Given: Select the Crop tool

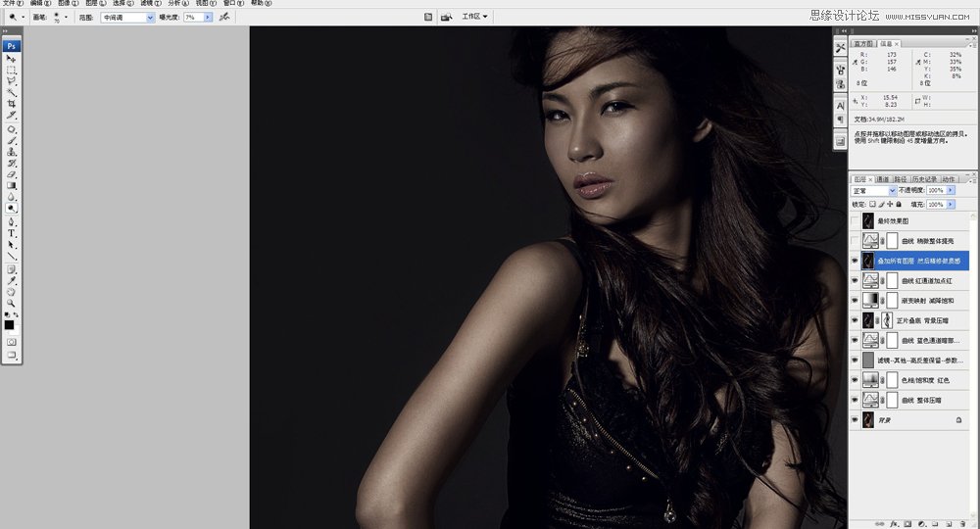Looking at the screenshot, I should [x=11, y=104].
